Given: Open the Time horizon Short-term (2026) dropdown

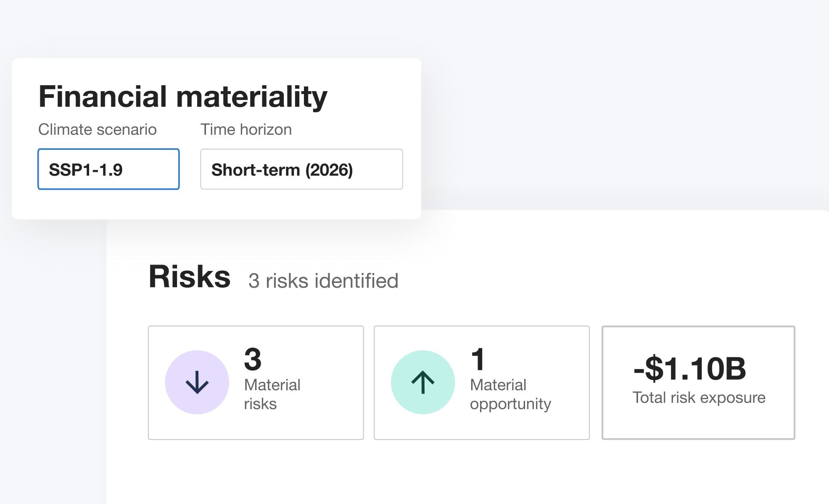Looking at the screenshot, I should click(x=301, y=169).
